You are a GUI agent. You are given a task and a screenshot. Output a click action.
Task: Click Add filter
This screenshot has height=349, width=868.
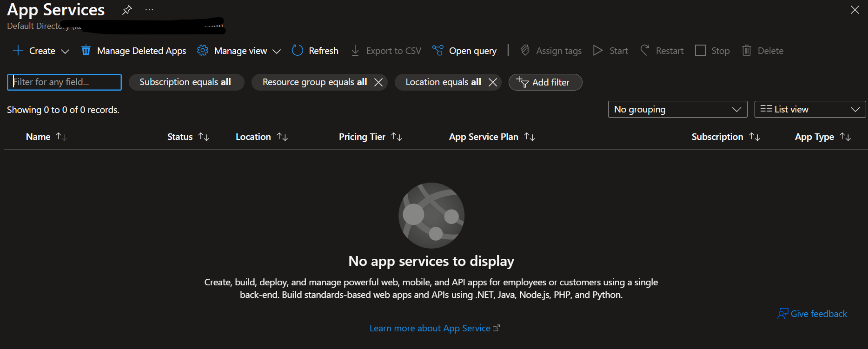tap(545, 82)
